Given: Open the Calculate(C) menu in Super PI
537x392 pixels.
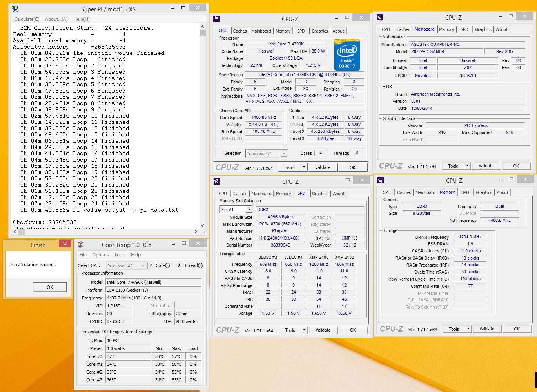Looking at the screenshot, I should (x=27, y=19).
